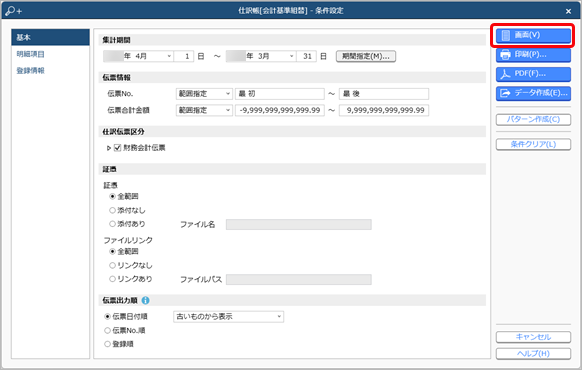Click the パターン作成(C) button
Image resolution: width=582 pixels, height=370 pixels.
pyautogui.click(x=533, y=119)
